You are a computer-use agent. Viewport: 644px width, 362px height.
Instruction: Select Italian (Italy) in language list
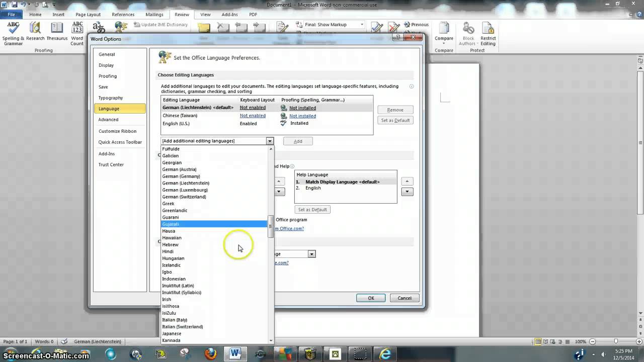pos(214,320)
